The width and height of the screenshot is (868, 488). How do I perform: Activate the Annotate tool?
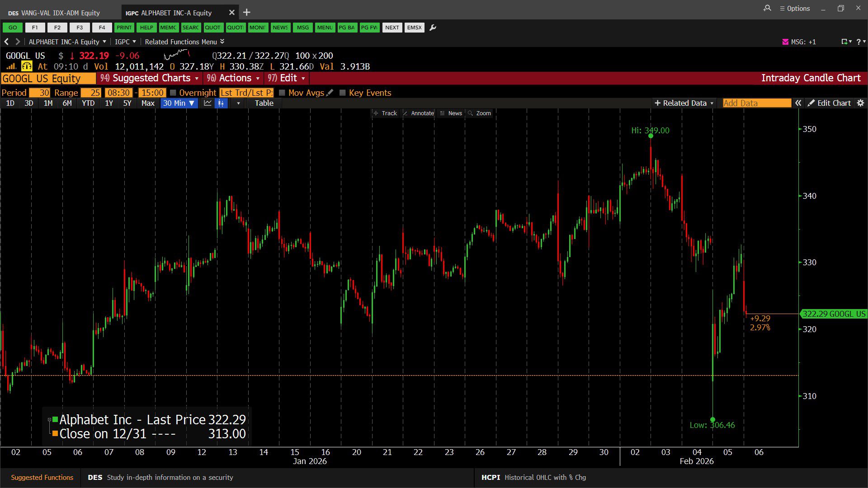pyautogui.click(x=418, y=113)
